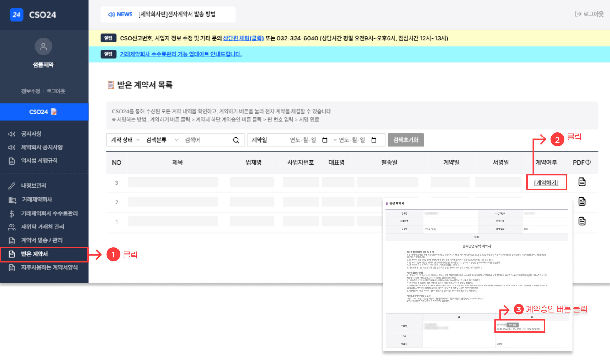Screen dimensions: 610x364
Task: Click the 재위탁 거래처 관리 people icon
Action: [12, 227]
